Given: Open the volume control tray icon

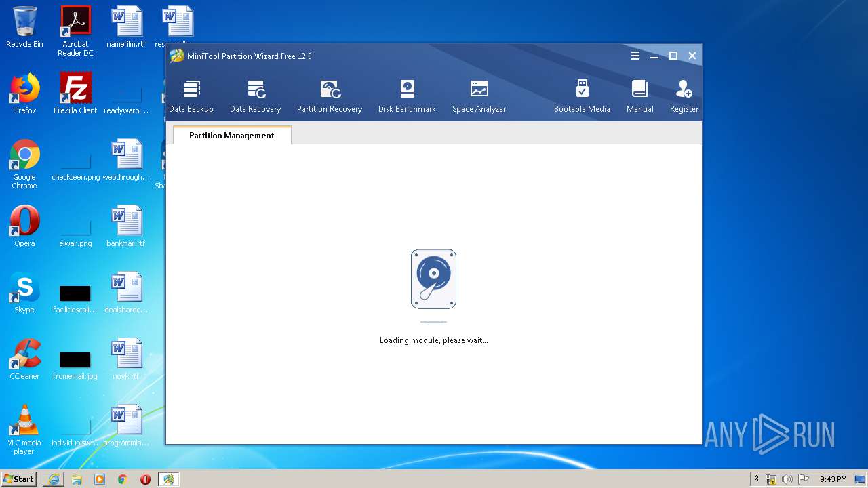Looking at the screenshot, I should pyautogui.click(x=787, y=479).
